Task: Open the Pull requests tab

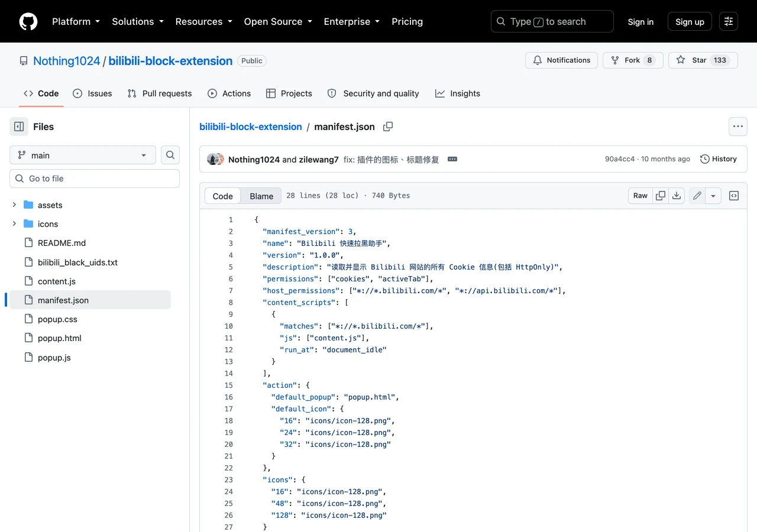Action: click(160, 93)
